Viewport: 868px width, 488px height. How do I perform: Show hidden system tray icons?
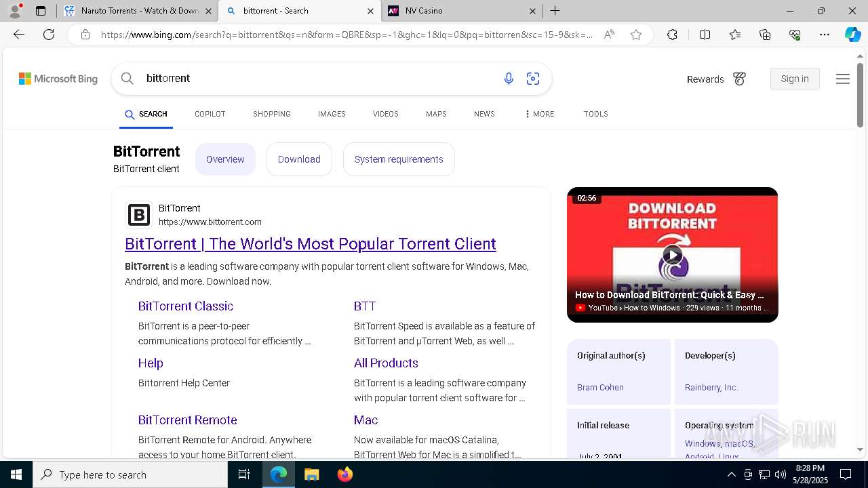pos(731,474)
